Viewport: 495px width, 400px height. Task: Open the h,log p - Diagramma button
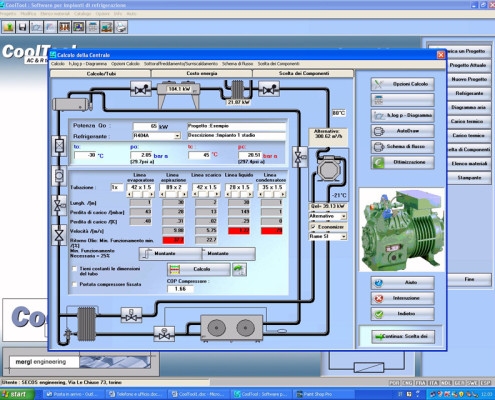pyautogui.click(x=402, y=115)
